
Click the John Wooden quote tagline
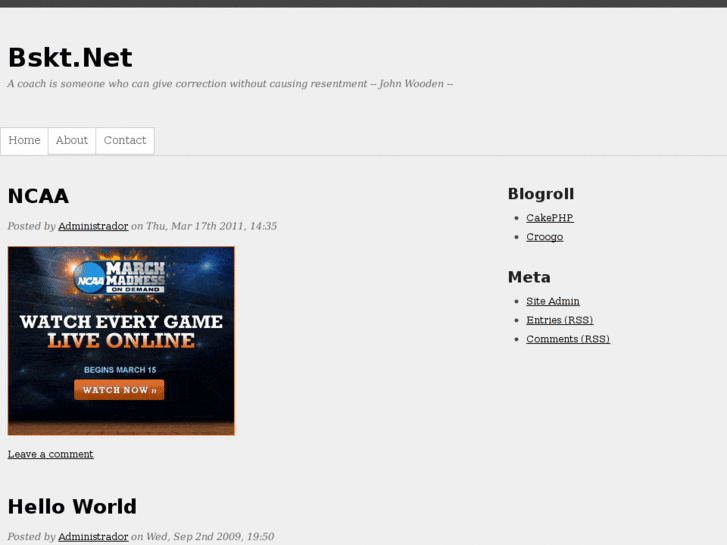pos(230,84)
